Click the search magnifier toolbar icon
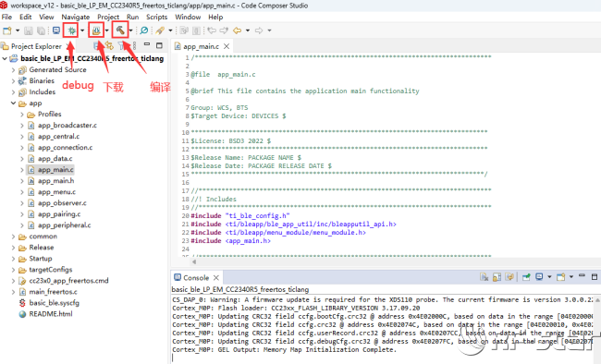Image resolution: width=601 pixels, height=364 pixels. pyautogui.click(x=143, y=30)
